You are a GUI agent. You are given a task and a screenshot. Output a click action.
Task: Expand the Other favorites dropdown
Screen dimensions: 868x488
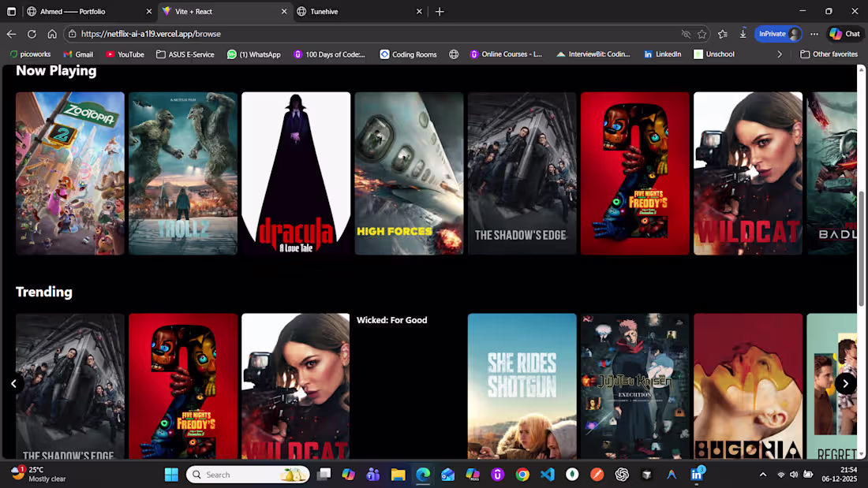(x=829, y=54)
